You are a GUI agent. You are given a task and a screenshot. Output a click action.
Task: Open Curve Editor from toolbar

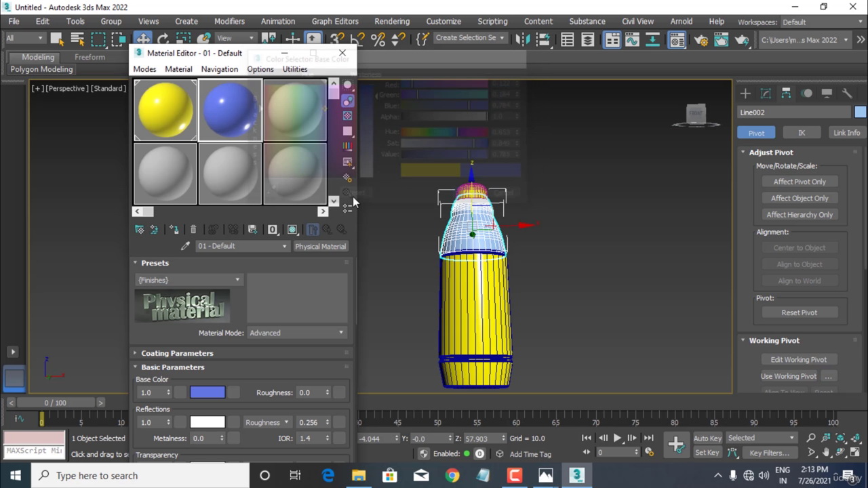[x=632, y=39]
